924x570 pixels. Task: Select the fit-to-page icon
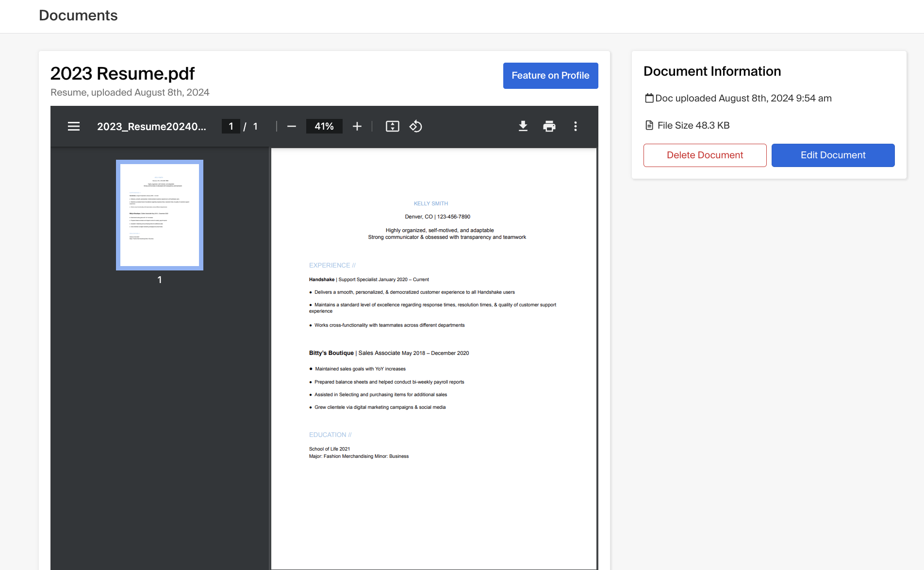pos(392,126)
